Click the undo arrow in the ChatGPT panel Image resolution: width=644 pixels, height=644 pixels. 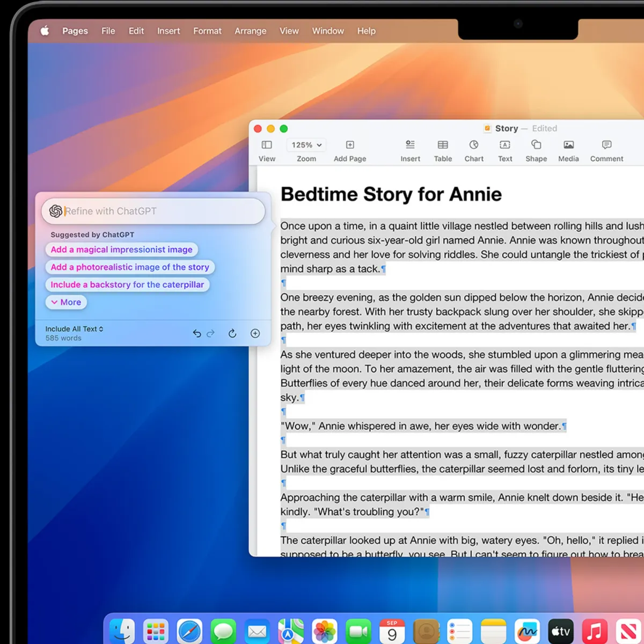point(196,333)
